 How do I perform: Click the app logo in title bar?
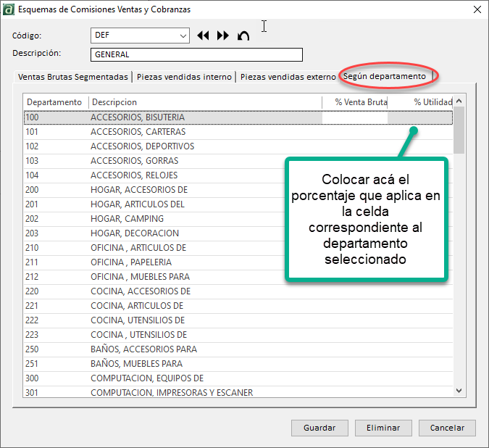[8, 9]
